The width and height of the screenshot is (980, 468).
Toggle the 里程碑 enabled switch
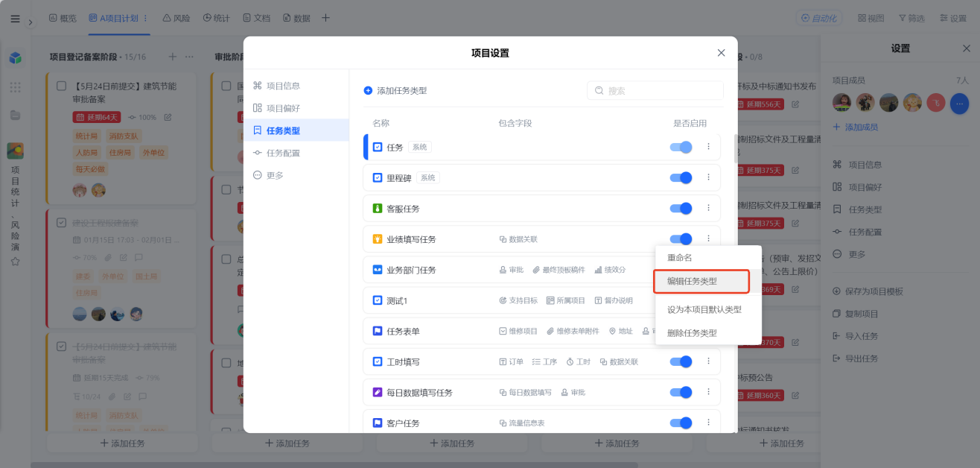(681, 178)
